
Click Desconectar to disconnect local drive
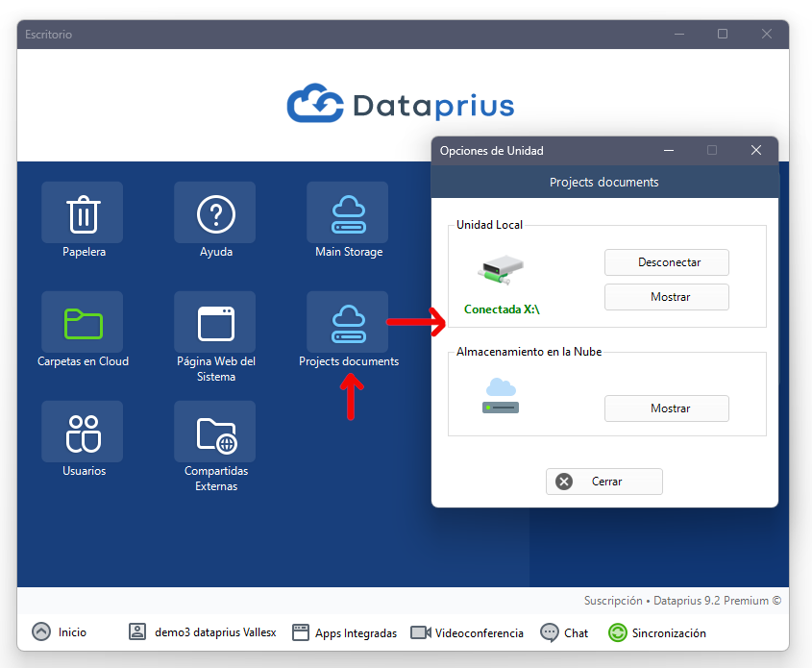point(667,262)
